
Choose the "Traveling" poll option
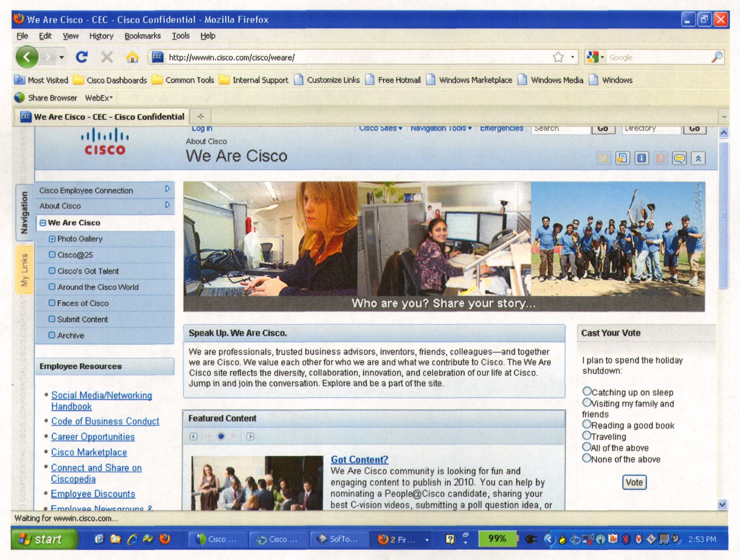pos(587,436)
